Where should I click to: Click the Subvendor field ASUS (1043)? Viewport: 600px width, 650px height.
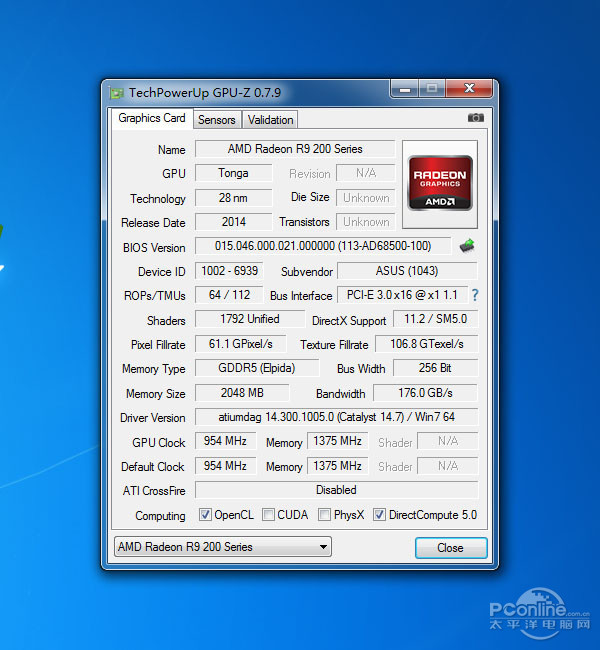pyautogui.click(x=407, y=271)
